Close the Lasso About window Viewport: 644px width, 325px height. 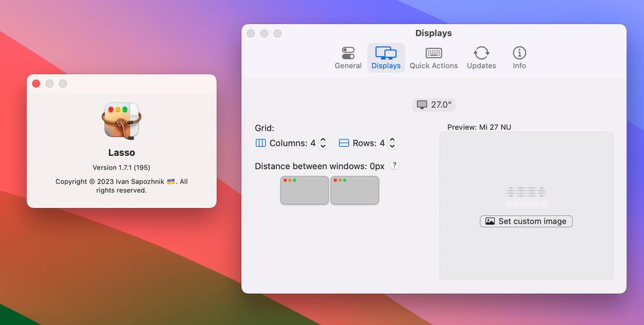coord(36,84)
